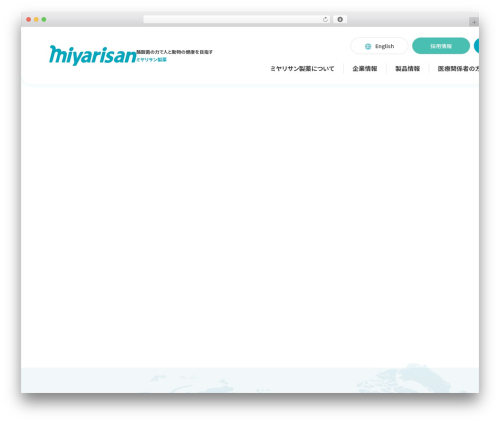Switch the site language to English
Image resolution: width=500 pixels, height=423 pixels.
(x=379, y=46)
